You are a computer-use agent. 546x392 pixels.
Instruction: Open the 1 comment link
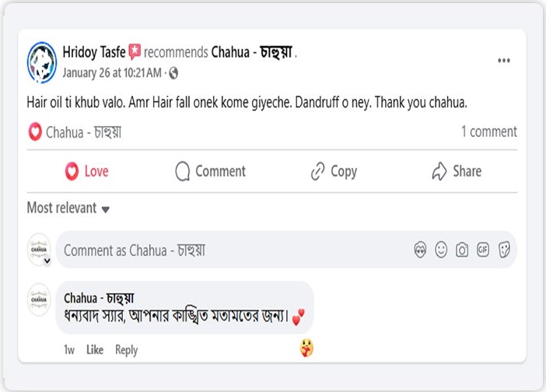coord(488,131)
